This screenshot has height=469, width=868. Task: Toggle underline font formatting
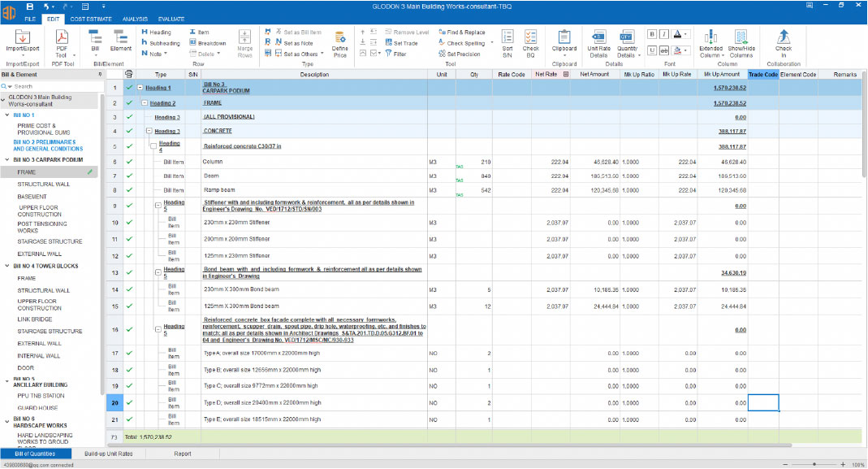652,49
